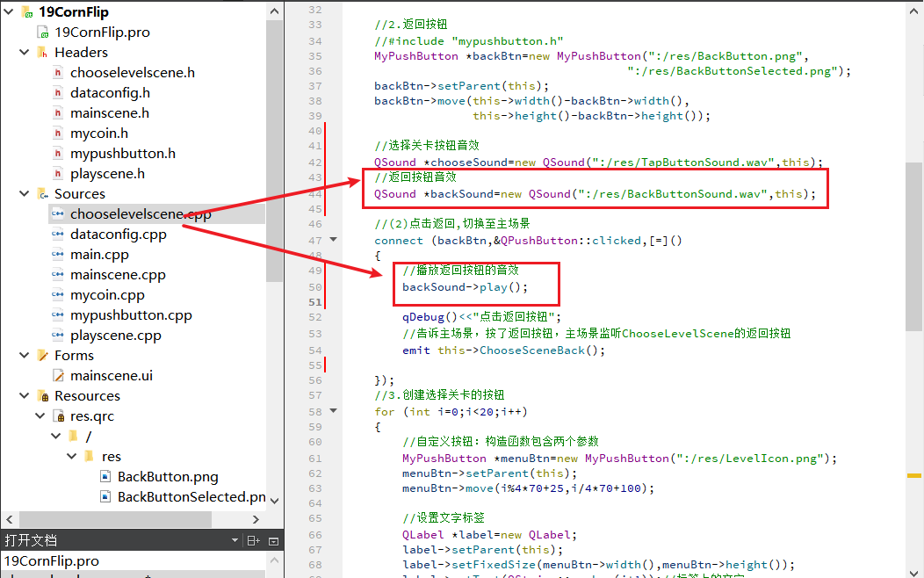Click the Headers folder icon

click(x=43, y=53)
